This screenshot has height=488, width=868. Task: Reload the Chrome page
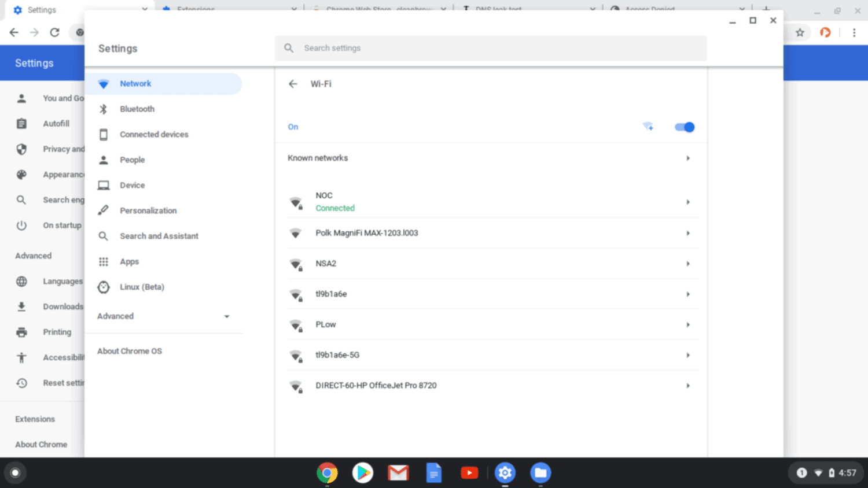(54, 32)
